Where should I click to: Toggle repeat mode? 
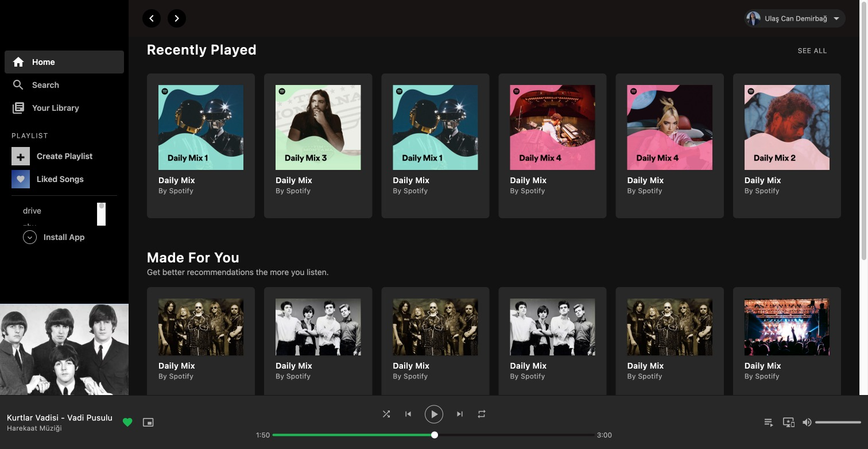point(482,414)
